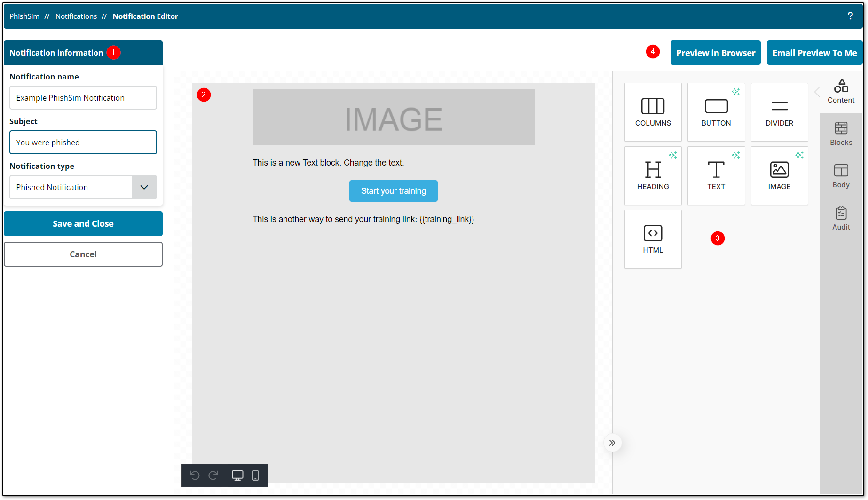
Task: Collapse the right content sidebar
Action: click(x=612, y=443)
